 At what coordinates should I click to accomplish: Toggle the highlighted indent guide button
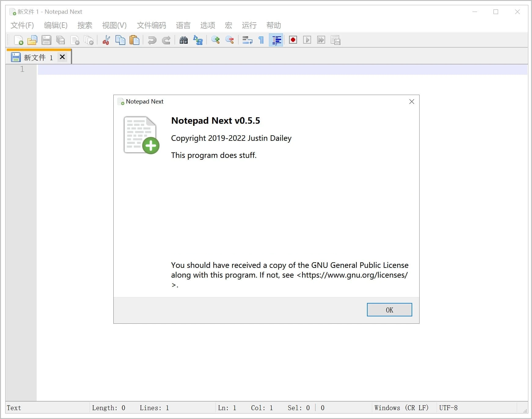[276, 40]
